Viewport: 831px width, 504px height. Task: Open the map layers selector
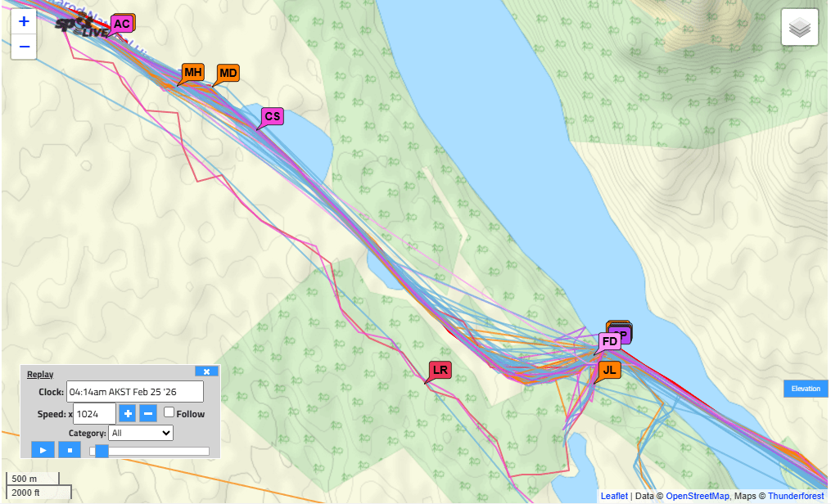(799, 27)
